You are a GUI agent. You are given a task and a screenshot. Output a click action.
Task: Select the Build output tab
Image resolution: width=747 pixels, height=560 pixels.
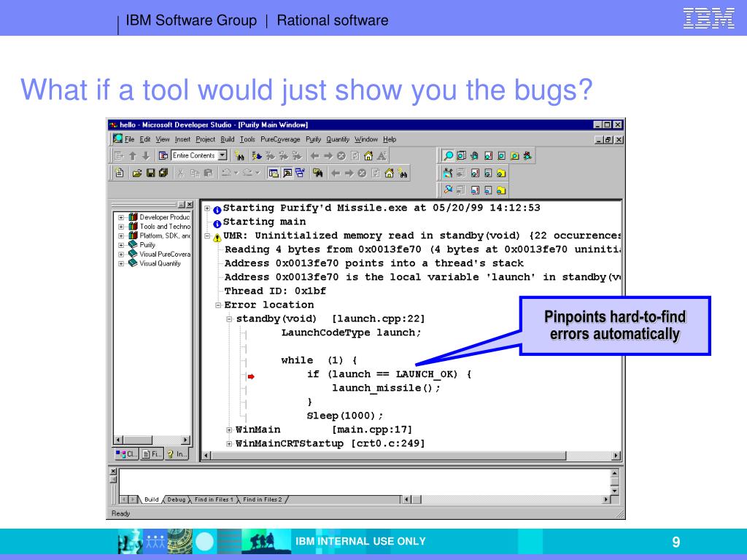click(x=152, y=499)
